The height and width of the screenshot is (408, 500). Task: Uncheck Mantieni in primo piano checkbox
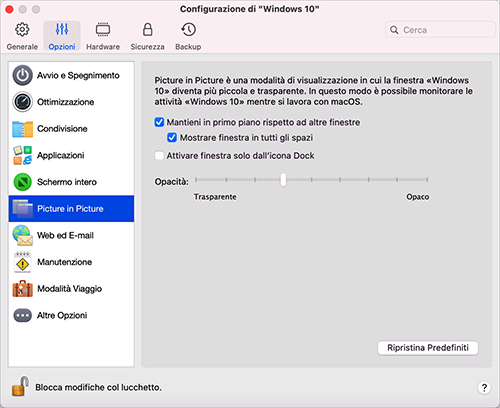click(x=159, y=122)
